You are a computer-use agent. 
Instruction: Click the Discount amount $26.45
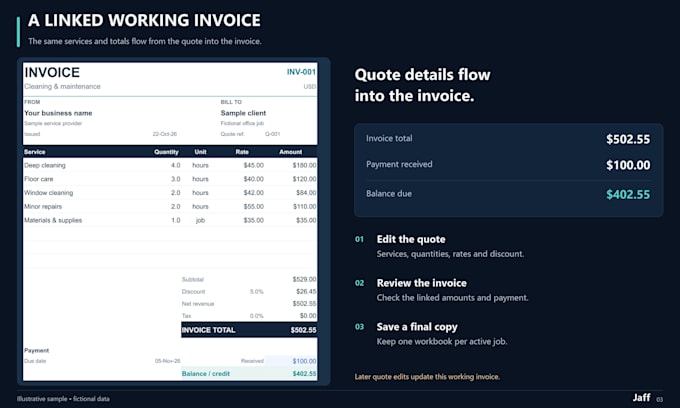coord(306,291)
